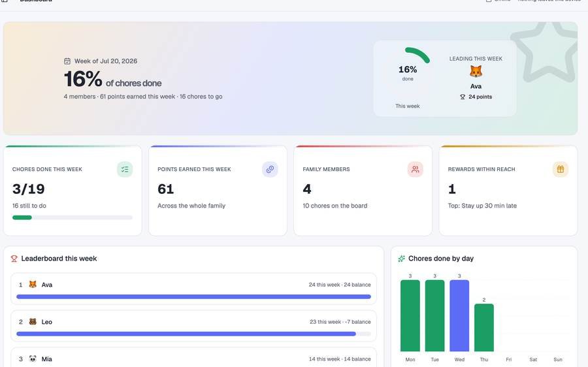588x367 pixels.
Task: Click the name Leo in the leaderboard
Action: (47, 322)
